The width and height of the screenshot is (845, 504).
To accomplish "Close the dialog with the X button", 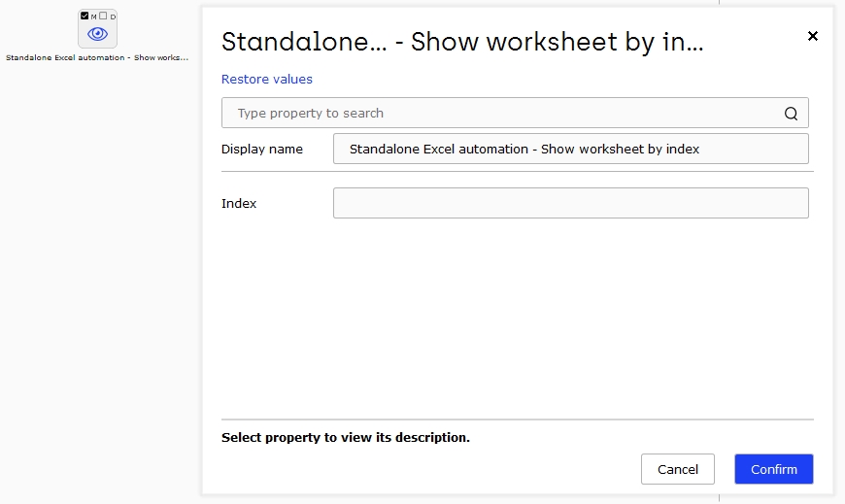I will pos(813,36).
